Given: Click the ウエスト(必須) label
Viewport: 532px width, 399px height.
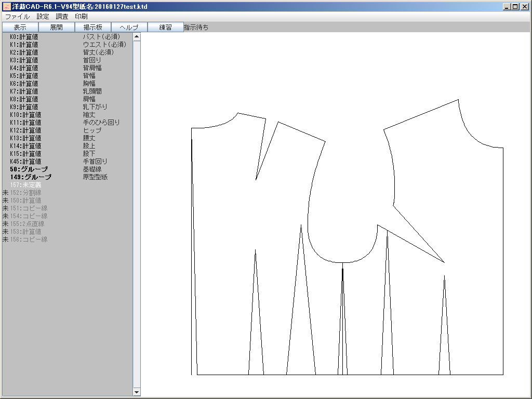Looking at the screenshot, I should click(x=104, y=45).
